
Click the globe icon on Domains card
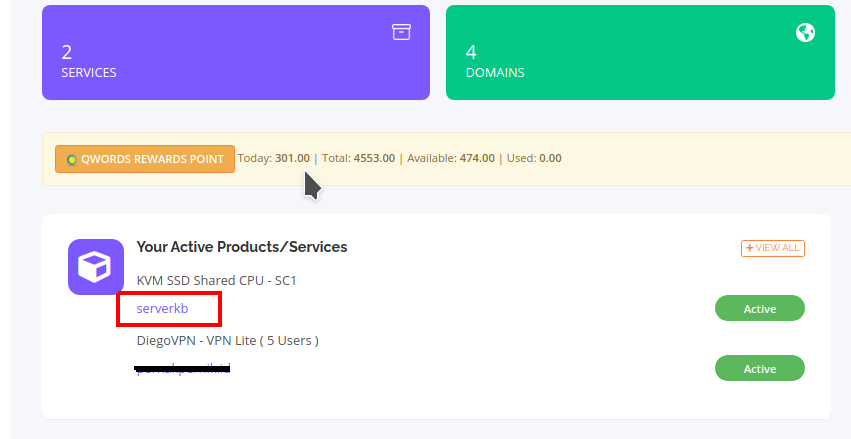point(805,33)
